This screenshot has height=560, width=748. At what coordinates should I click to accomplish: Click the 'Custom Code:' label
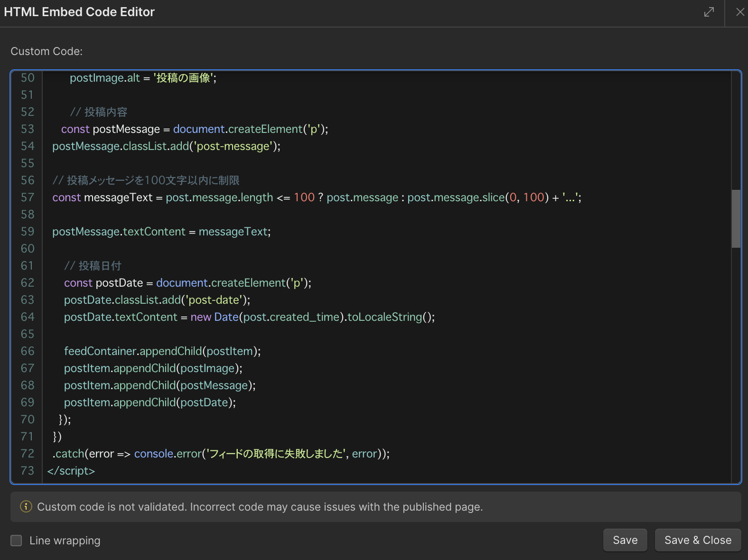(x=47, y=51)
